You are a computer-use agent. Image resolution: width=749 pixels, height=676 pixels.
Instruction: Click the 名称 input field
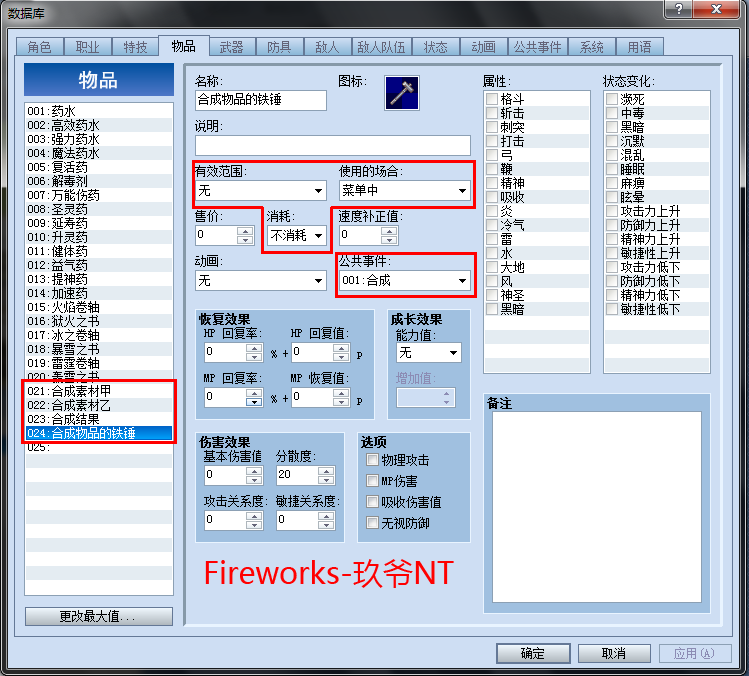click(x=261, y=100)
